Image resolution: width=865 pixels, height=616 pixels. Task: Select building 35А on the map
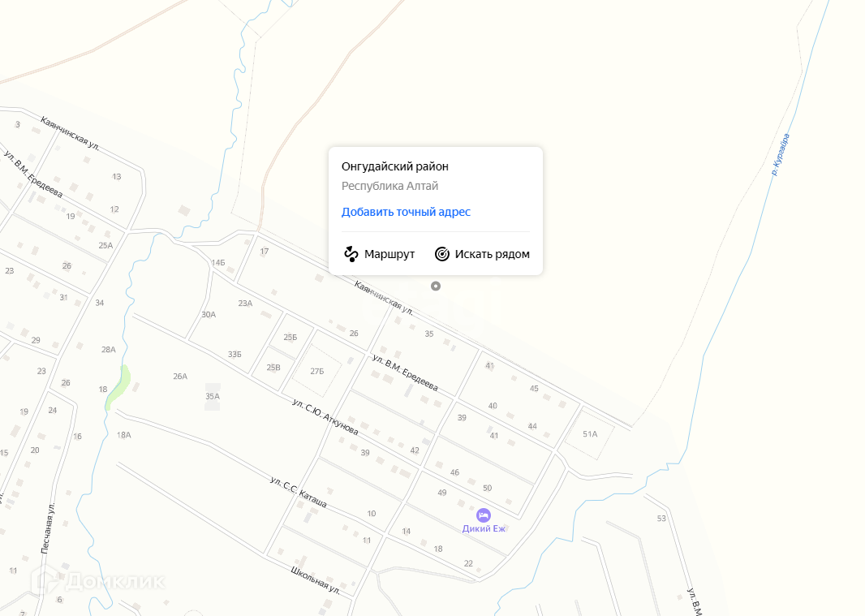[x=213, y=396]
